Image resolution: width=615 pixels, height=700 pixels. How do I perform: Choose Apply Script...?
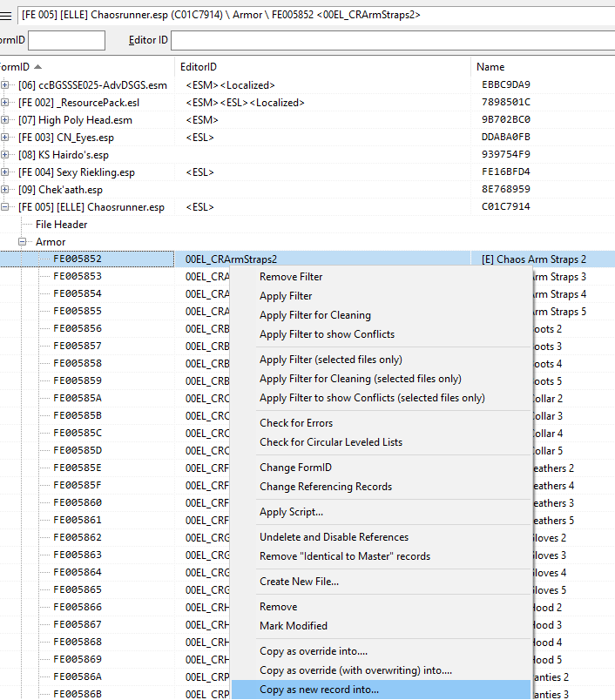coord(291,512)
